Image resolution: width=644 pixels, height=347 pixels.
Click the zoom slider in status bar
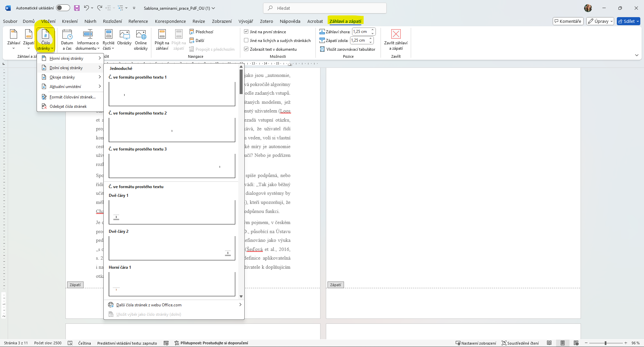click(605, 343)
